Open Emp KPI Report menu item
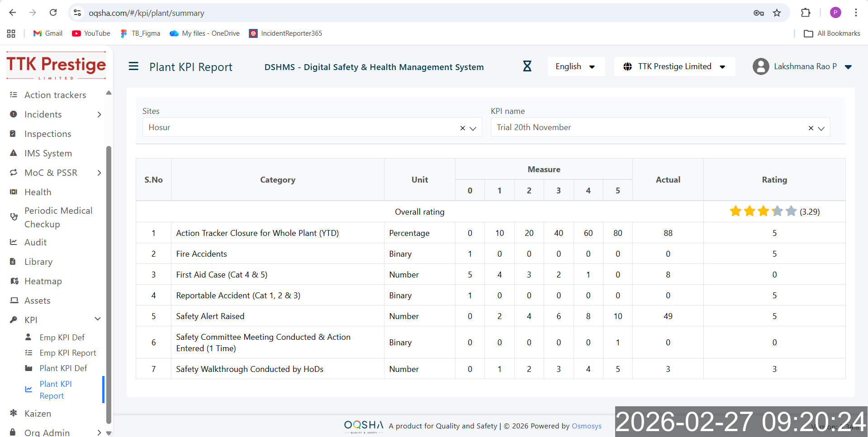 pos(68,353)
